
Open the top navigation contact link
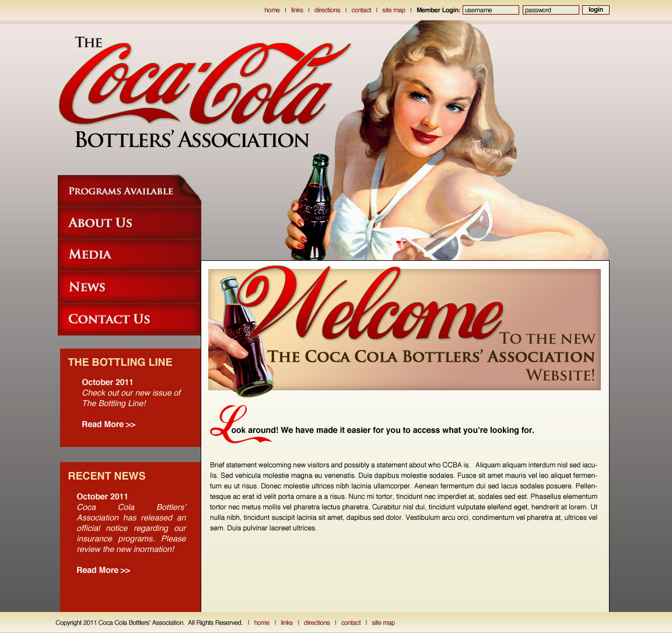click(361, 11)
